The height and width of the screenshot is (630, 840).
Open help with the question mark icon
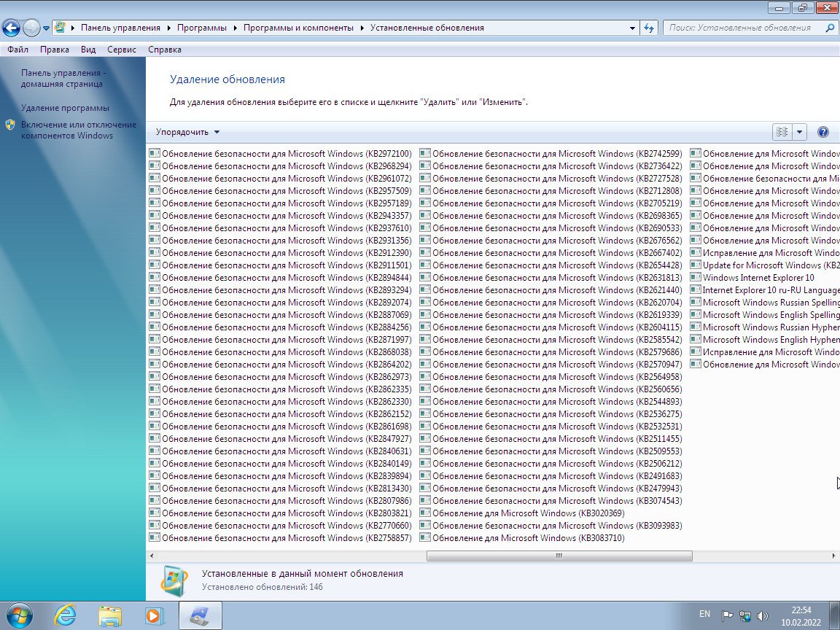[x=822, y=132]
